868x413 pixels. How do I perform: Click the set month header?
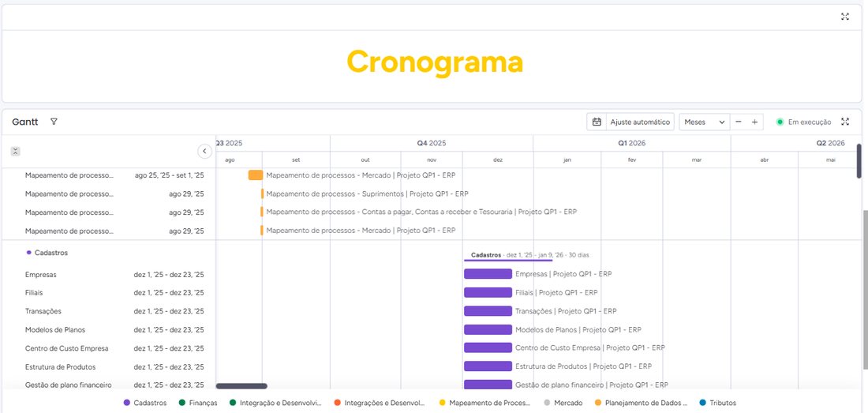(x=296, y=160)
